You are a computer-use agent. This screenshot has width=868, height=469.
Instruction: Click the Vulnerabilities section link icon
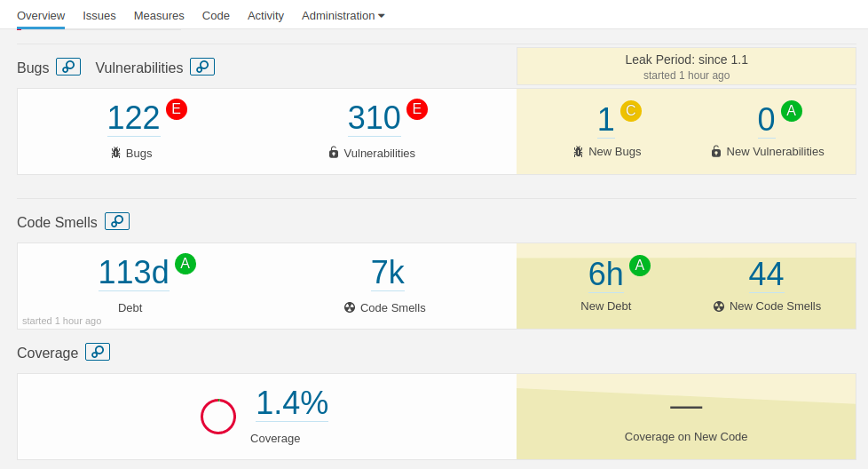click(x=202, y=67)
